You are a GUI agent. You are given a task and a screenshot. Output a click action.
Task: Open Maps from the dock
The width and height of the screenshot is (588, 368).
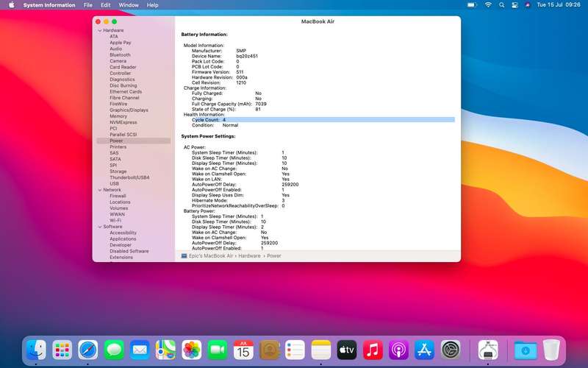166,350
